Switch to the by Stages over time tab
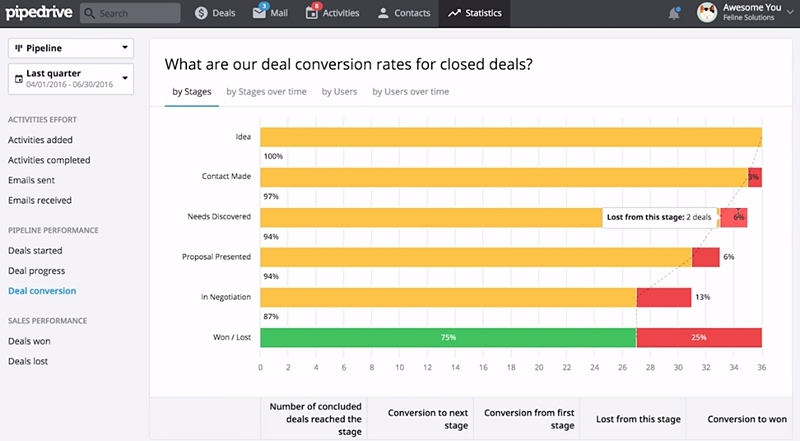 266,92
